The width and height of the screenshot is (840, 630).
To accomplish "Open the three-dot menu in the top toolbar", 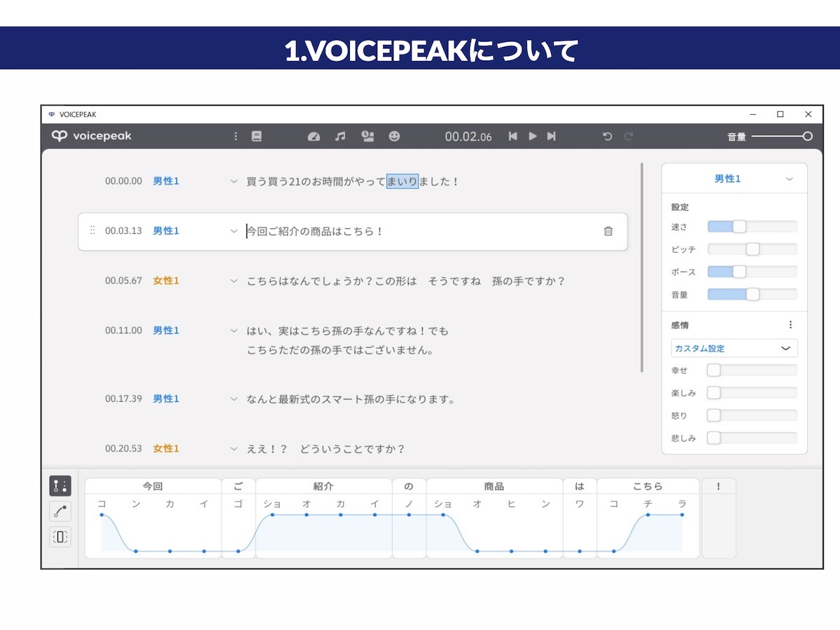I will [x=236, y=136].
